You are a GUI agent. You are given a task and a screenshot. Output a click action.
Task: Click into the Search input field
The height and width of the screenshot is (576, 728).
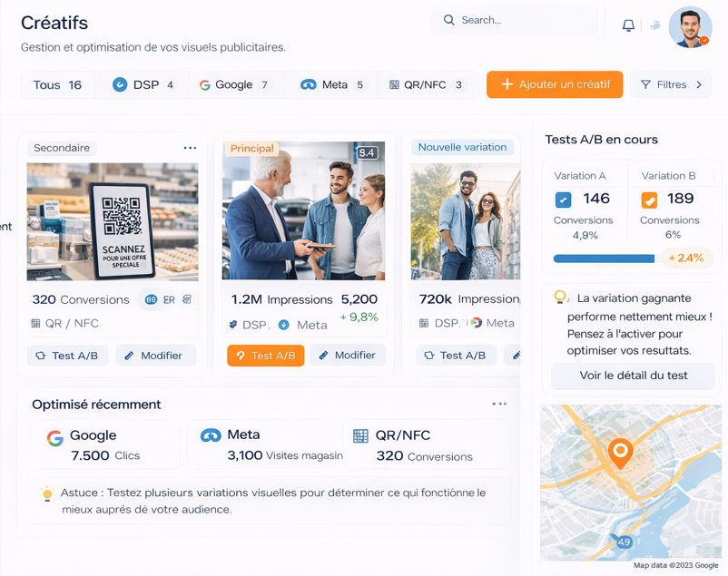pos(517,20)
